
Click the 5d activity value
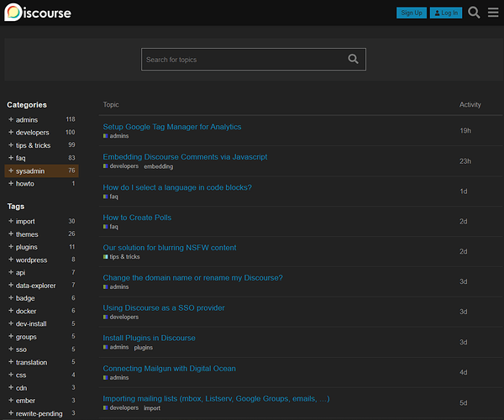[x=463, y=402]
